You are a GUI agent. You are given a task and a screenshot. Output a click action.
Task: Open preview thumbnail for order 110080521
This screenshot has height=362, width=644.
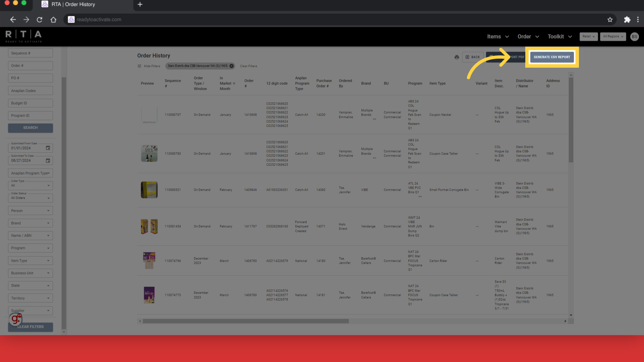click(x=149, y=190)
